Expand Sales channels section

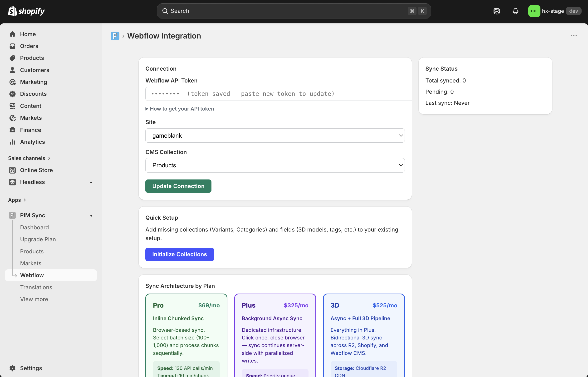pos(29,158)
